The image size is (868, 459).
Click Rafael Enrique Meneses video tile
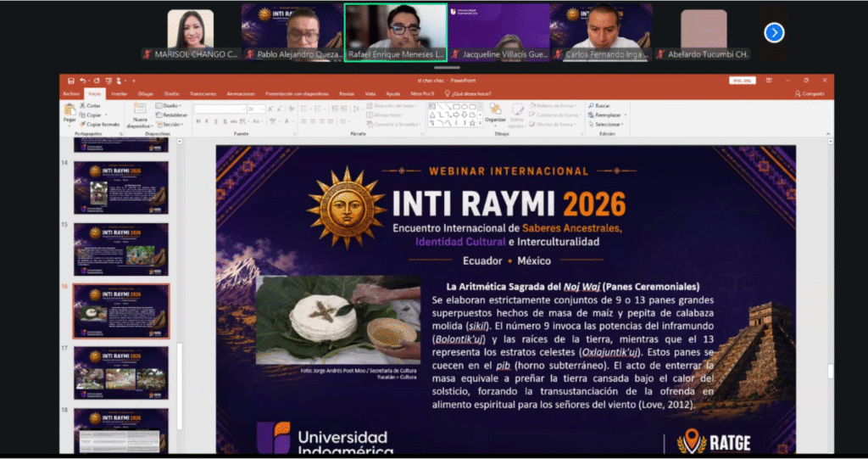(396, 33)
